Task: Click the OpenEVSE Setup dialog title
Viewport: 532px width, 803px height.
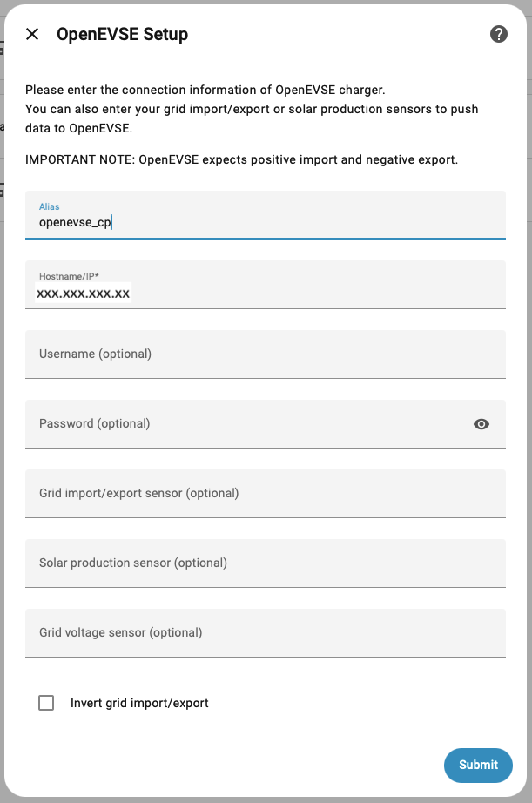Action: coord(122,34)
